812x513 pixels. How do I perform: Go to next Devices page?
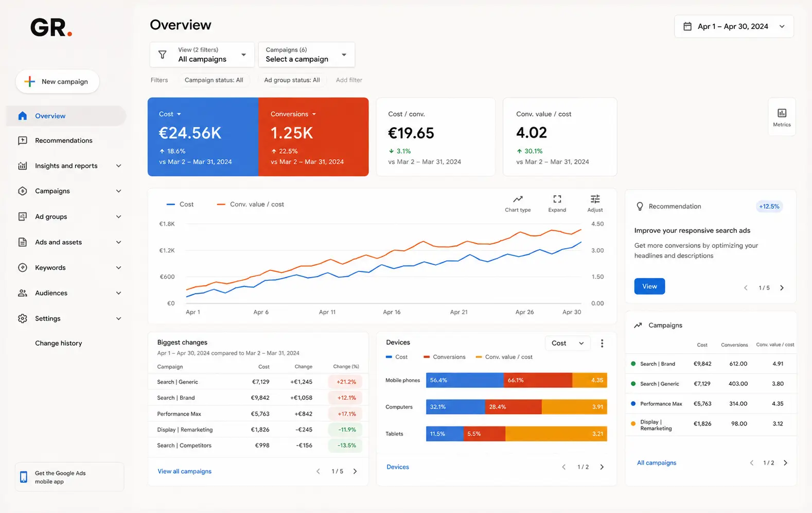pos(602,467)
